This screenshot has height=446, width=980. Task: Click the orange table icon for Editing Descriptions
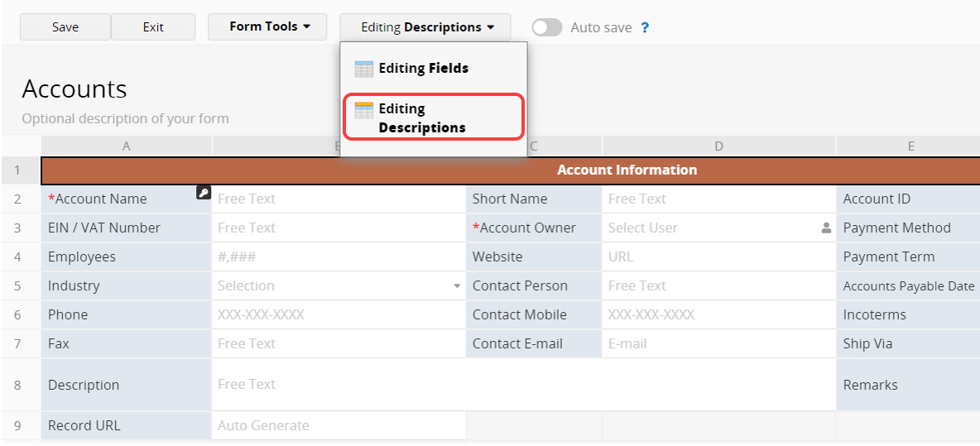[x=363, y=110]
